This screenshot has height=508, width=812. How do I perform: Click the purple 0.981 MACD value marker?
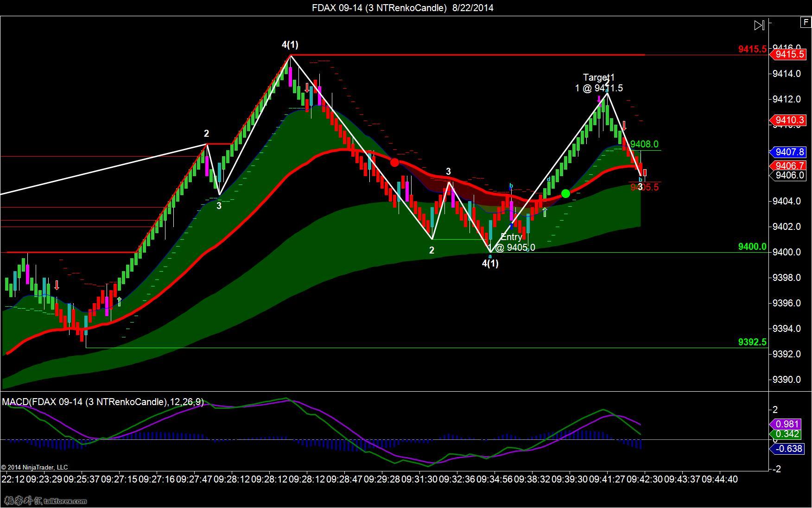click(x=785, y=424)
